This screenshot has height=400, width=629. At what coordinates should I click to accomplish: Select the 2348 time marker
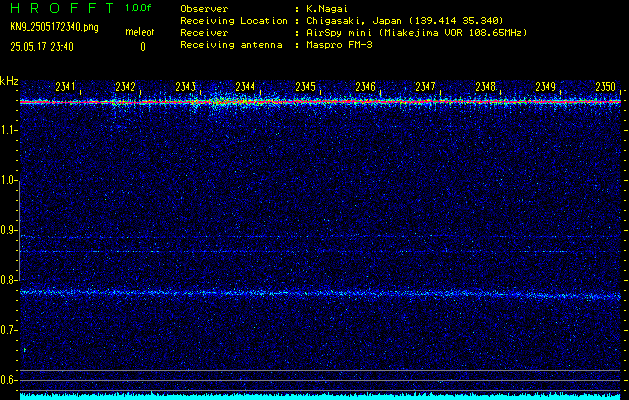485,87
